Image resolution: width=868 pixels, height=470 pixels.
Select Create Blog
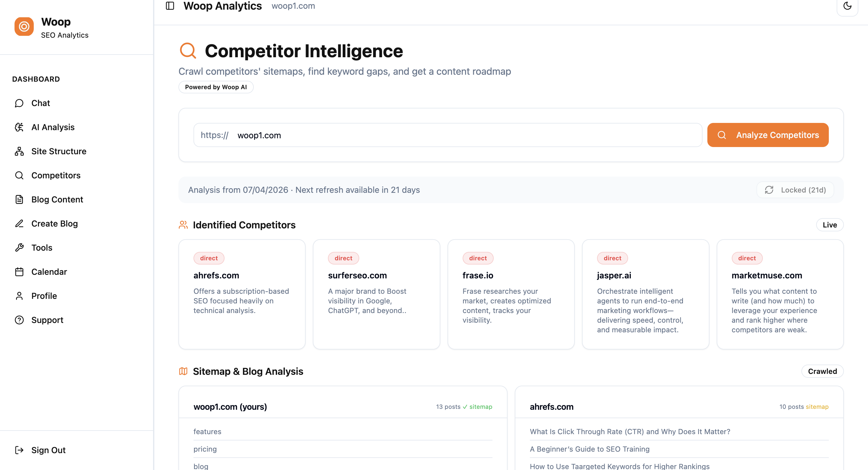[54, 223]
